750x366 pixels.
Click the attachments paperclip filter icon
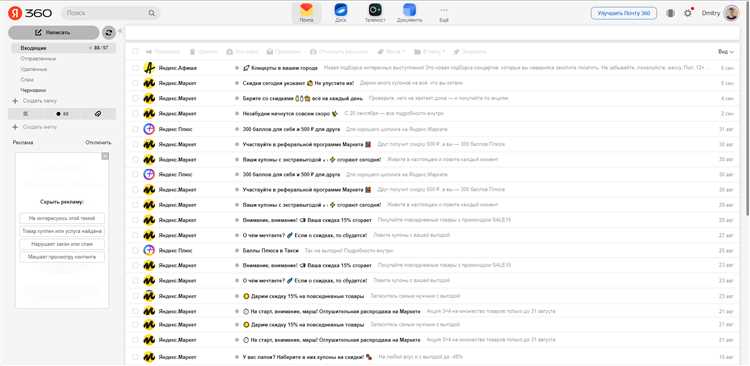(98, 114)
